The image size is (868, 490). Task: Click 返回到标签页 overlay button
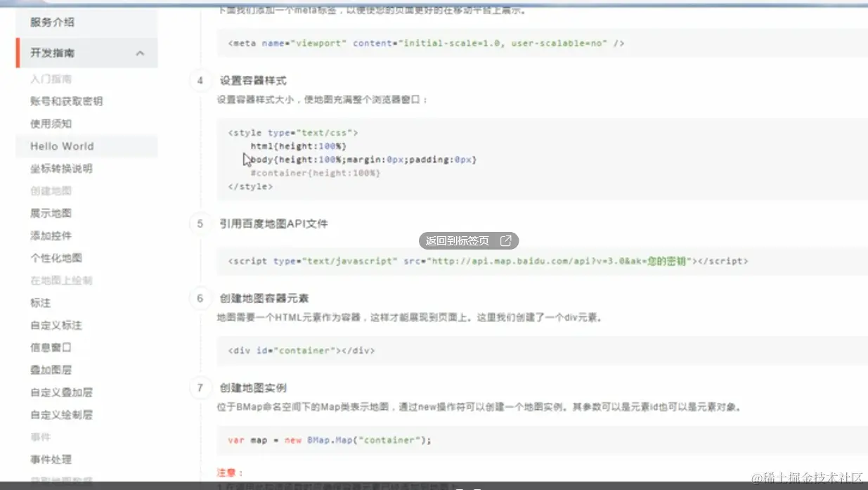(x=469, y=240)
